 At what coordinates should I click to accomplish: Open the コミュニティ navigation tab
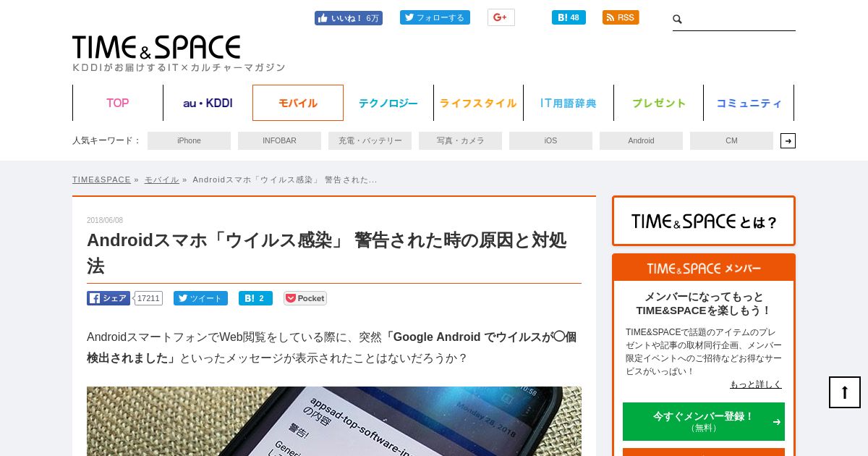[749, 103]
